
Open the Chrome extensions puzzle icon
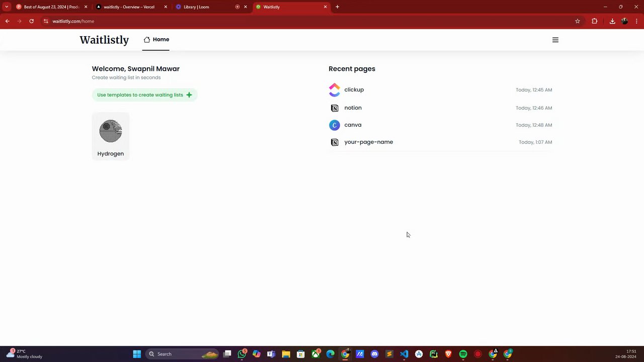[595, 21]
